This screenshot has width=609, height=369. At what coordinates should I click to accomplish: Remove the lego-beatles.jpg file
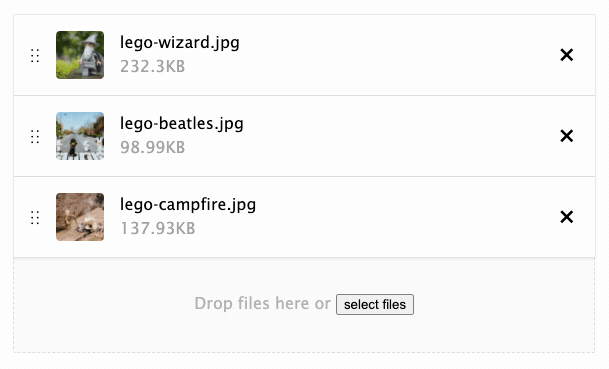567,136
